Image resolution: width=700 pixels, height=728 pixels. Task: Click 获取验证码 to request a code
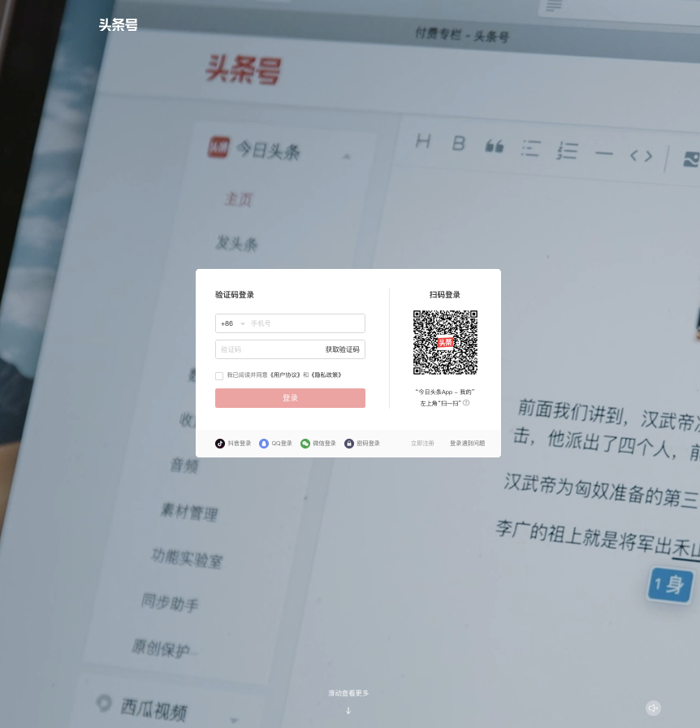click(342, 349)
